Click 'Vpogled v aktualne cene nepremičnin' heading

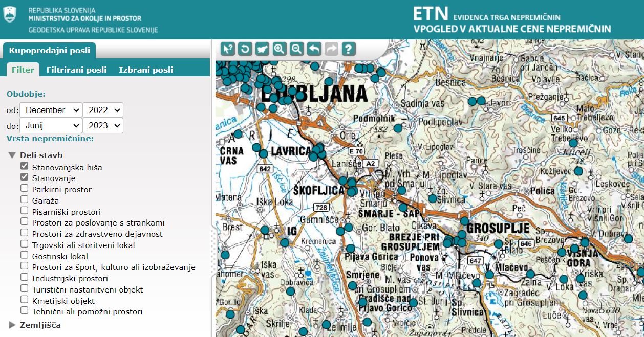tap(512, 29)
